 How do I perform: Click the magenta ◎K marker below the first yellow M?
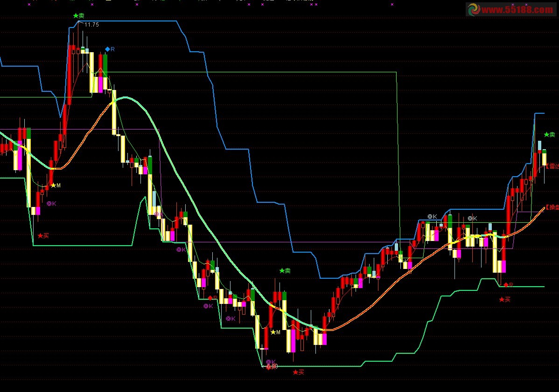point(51,204)
